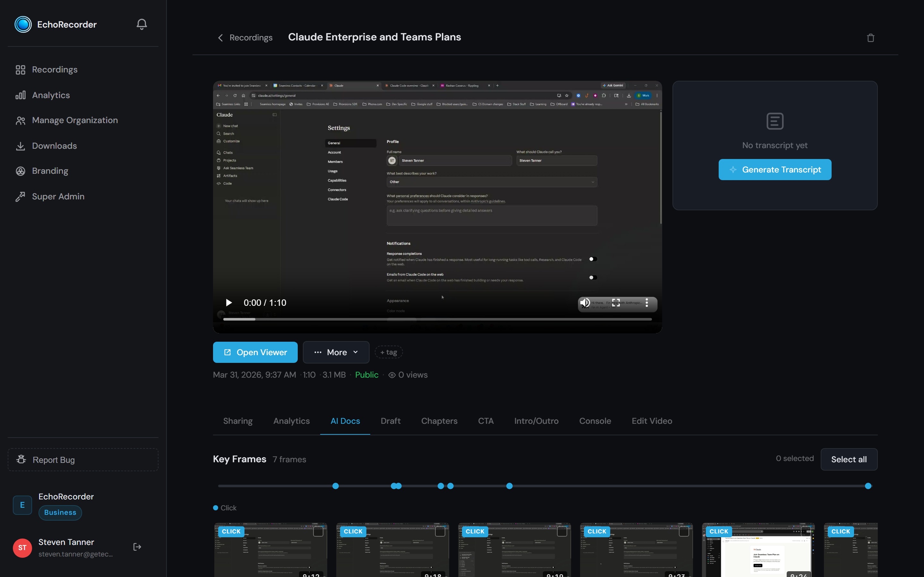Open the Super Admin panel
Screen dimensions: 924x577
[58, 196]
